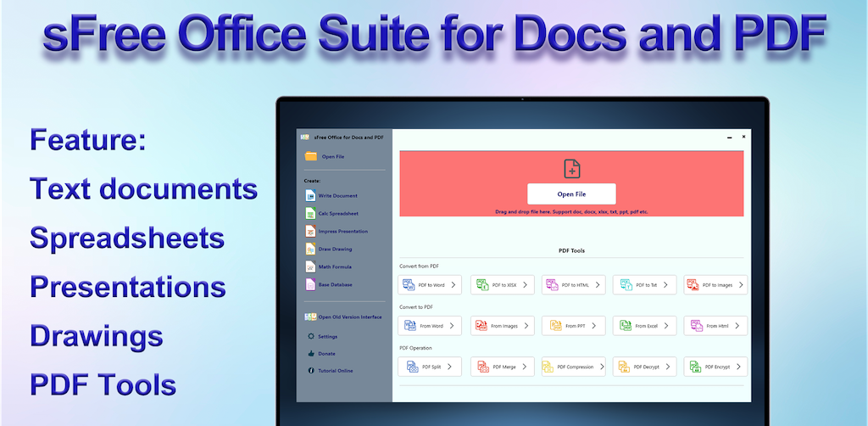
Task: Expand the From Excel arrow
Action: [x=667, y=326]
